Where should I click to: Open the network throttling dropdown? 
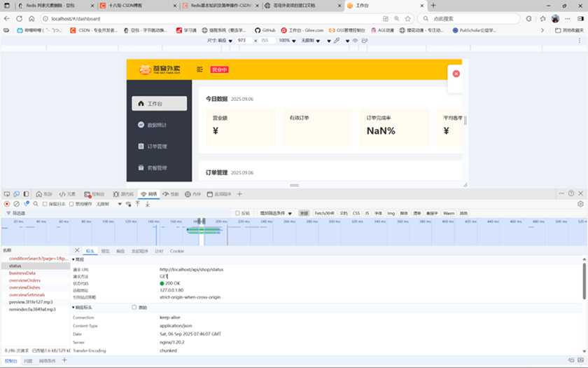click(x=108, y=204)
